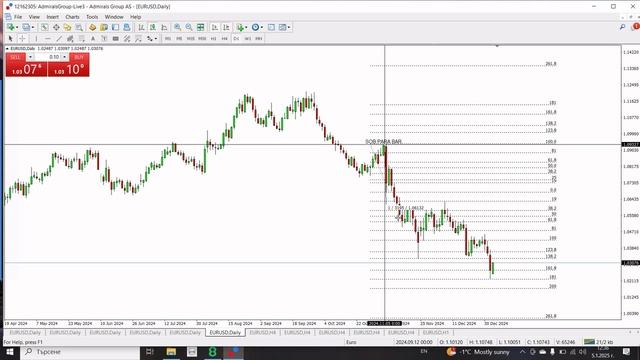Image resolution: width=640 pixels, height=360 pixels.
Task: Click the 21/2 kb connection status
Action: pos(598,342)
